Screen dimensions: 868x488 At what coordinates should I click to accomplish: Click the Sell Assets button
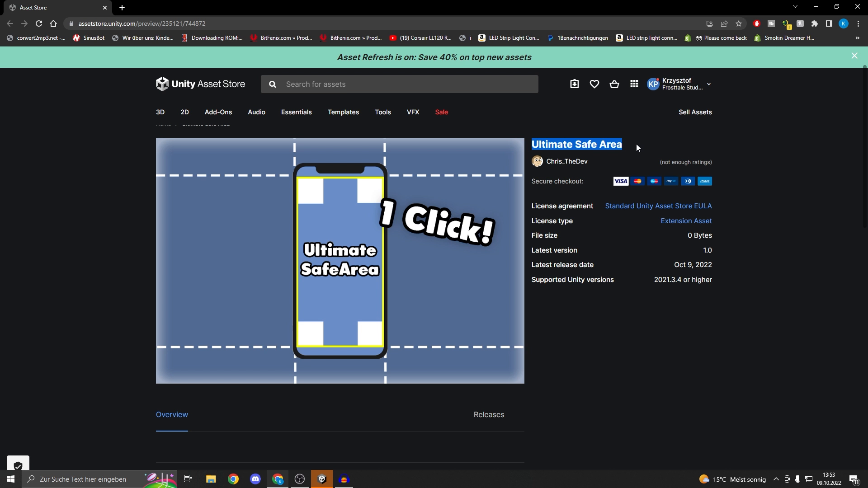pos(695,112)
